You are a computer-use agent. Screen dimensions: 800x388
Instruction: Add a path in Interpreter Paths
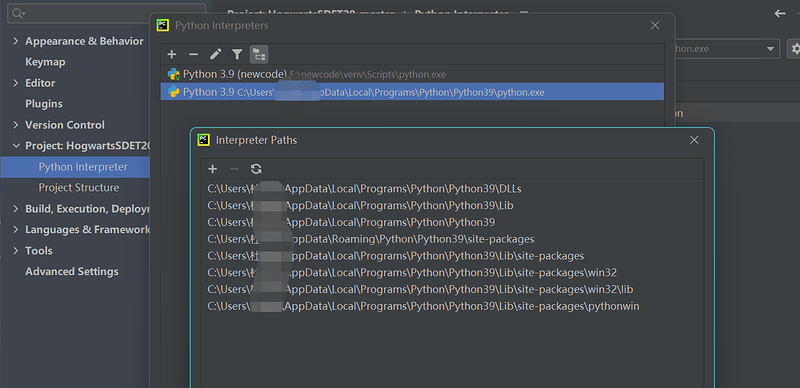[213, 169]
